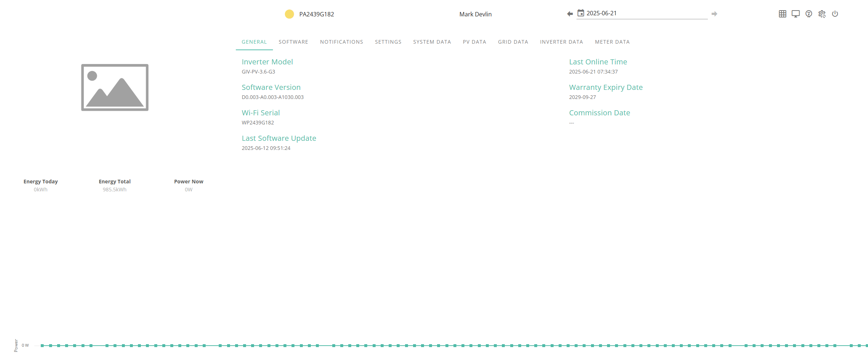The height and width of the screenshot is (354, 868).
Task: Open the System Data tab
Action: [x=432, y=42]
